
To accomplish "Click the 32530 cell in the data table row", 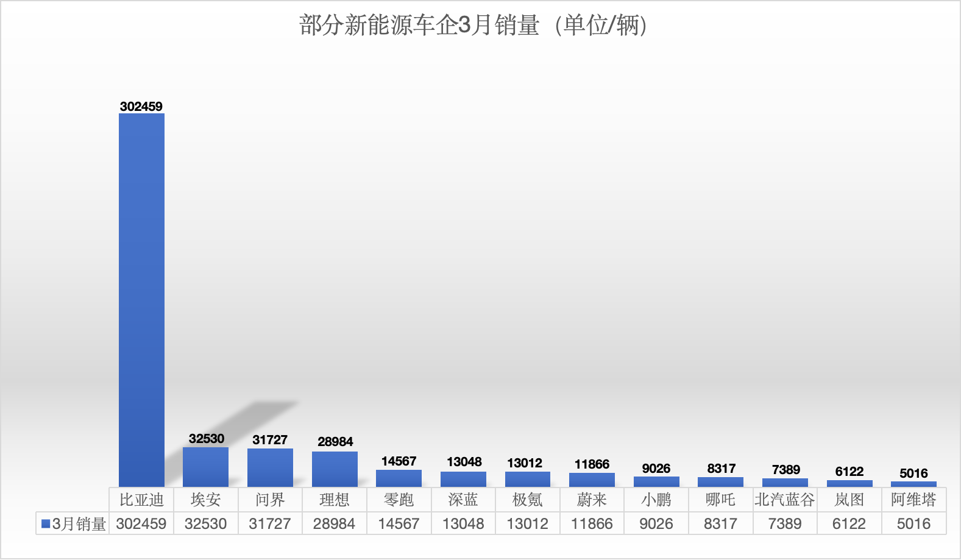I will coord(206,523).
